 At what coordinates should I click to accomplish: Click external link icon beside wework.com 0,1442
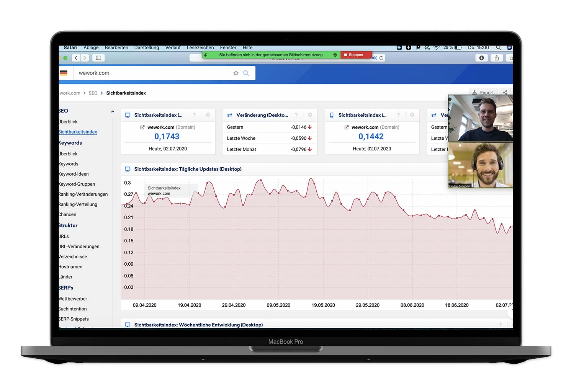pyautogui.click(x=347, y=127)
